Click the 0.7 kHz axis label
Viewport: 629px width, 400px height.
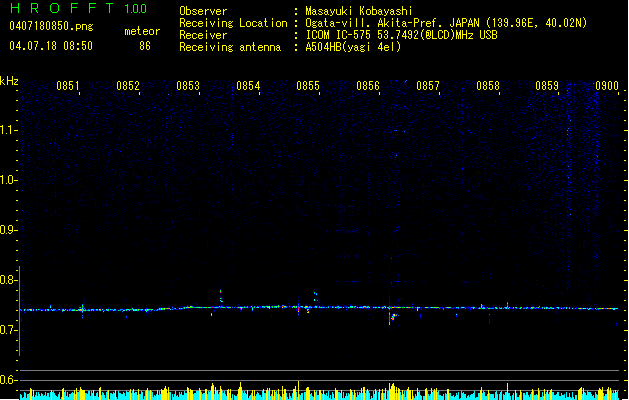[x=8, y=330]
